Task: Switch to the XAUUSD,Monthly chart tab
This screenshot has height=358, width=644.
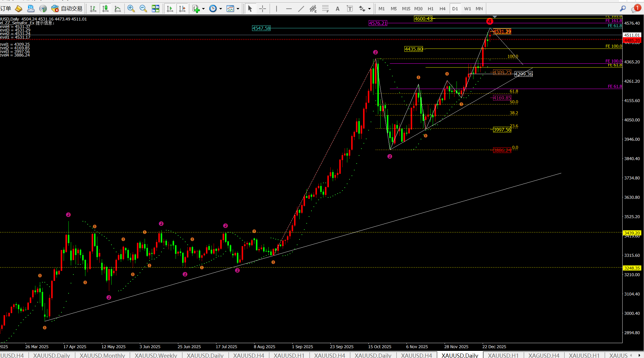Action: coord(102,355)
